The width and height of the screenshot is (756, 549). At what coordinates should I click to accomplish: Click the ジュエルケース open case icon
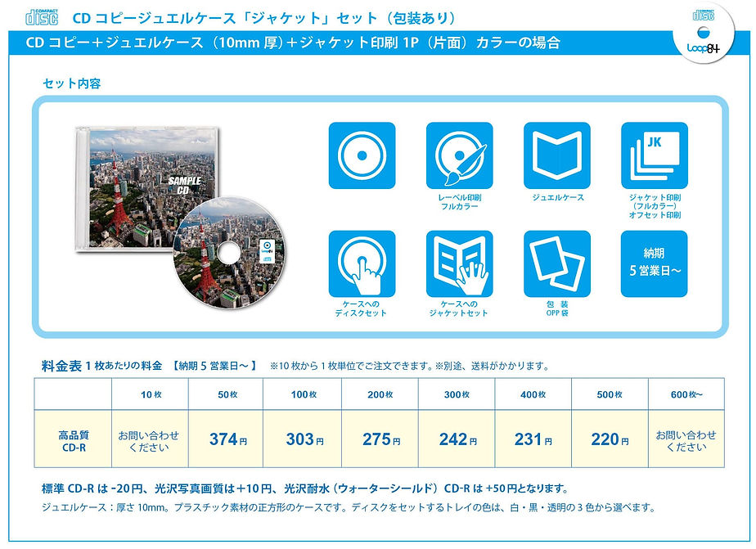(557, 155)
